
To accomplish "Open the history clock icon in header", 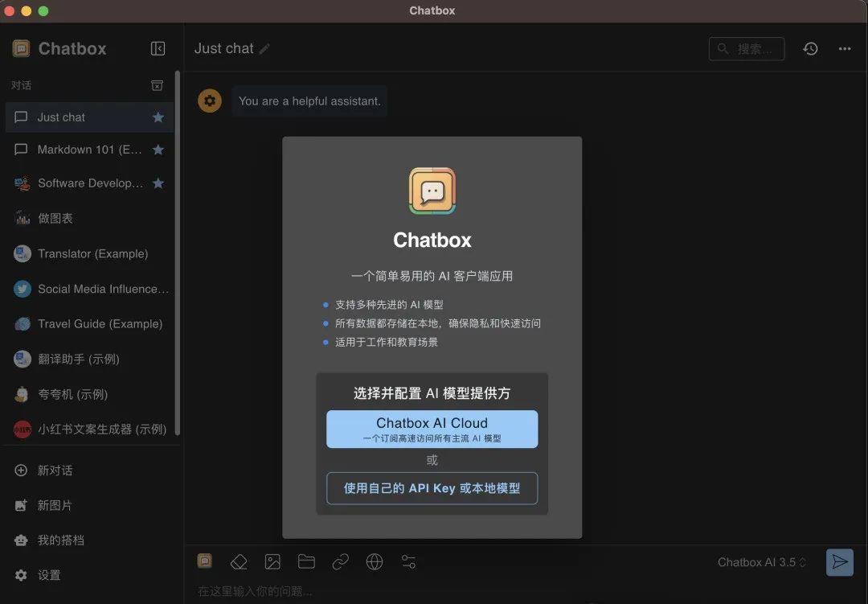I will [810, 49].
